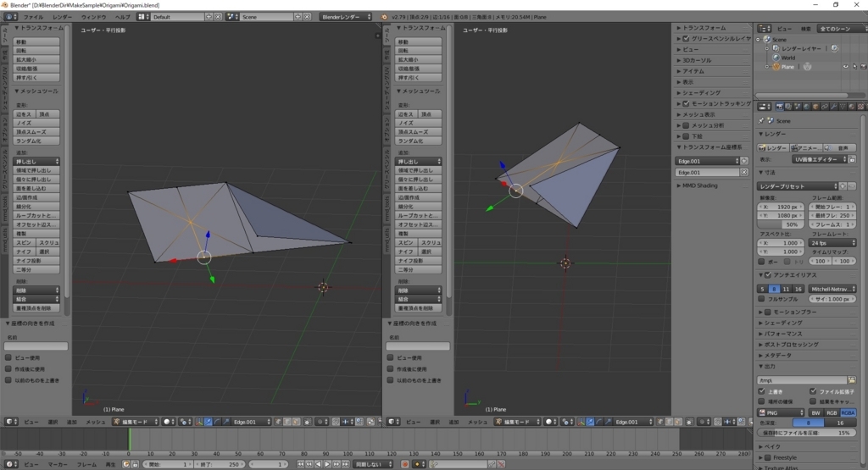
Task: Toggle the pin icon beside Scene in properties
Action: (760, 120)
